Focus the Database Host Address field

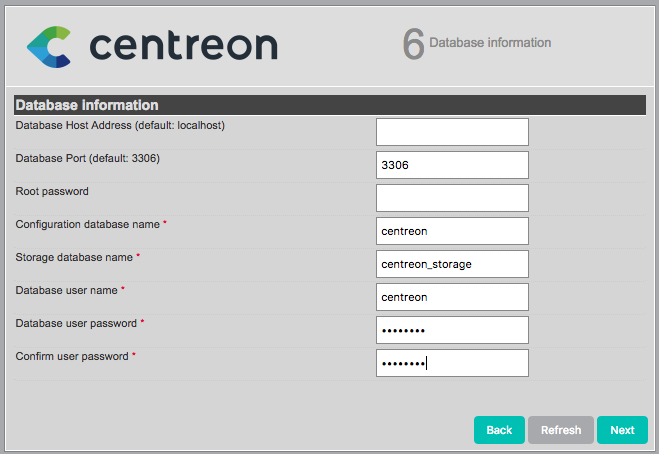tap(452, 132)
